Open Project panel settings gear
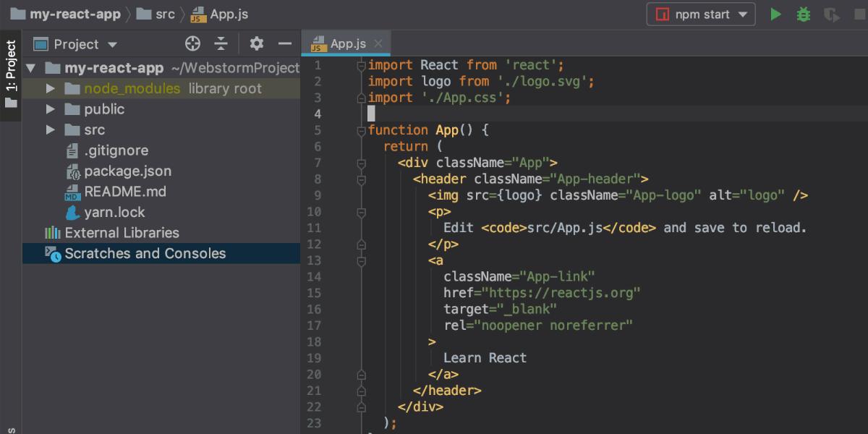 click(256, 43)
